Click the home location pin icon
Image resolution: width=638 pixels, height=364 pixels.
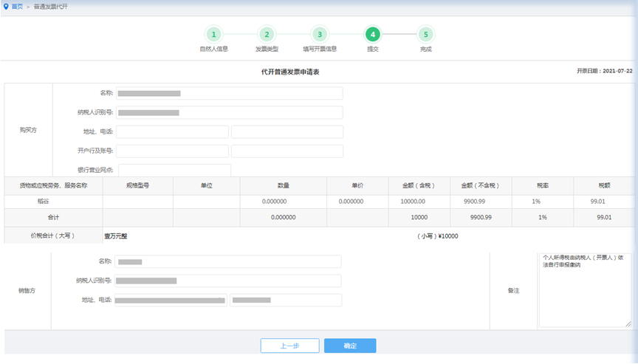pyautogui.click(x=7, y=6)
